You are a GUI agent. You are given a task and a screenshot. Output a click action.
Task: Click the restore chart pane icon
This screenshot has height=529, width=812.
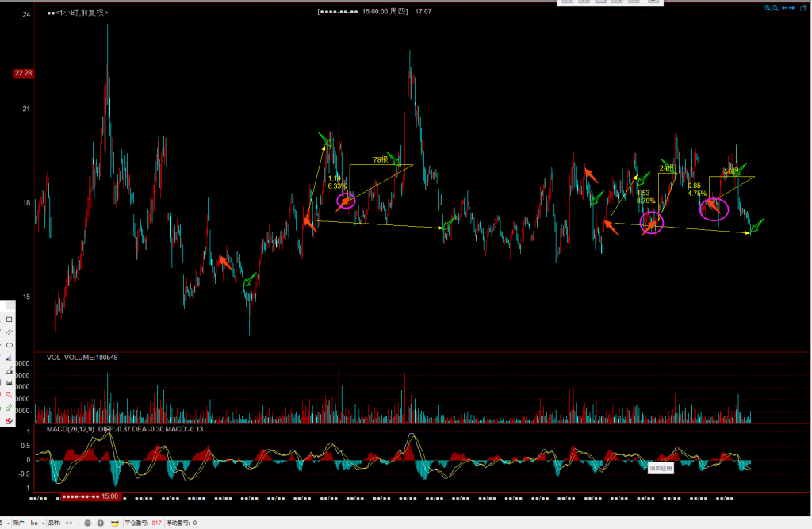(803, 7)
